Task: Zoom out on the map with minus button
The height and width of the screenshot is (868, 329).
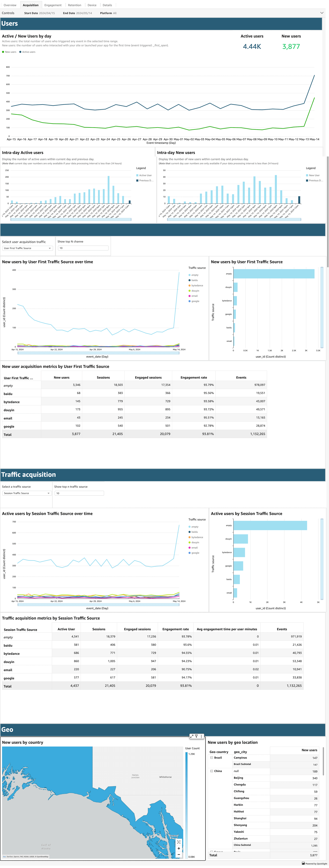Action: 179,854
